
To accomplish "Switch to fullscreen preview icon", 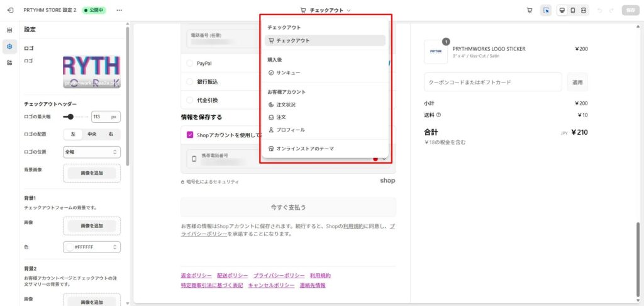I will click(583, 10).
